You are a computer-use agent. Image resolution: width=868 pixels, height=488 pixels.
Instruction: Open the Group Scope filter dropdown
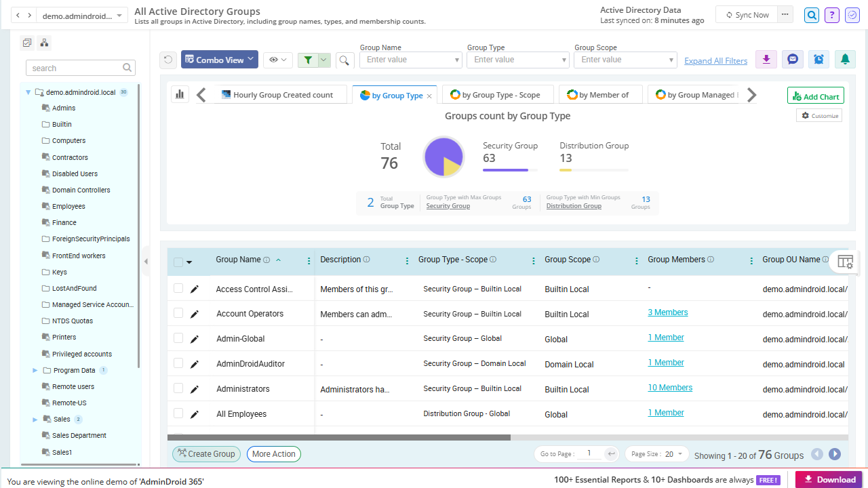[x=625, y=60]
